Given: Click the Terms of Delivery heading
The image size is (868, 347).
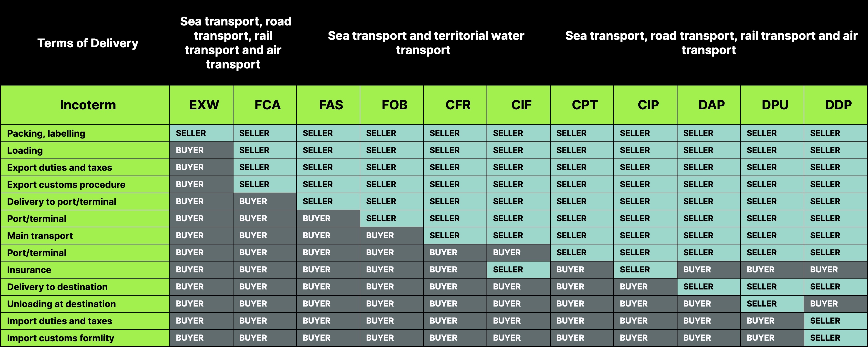Looking at the screenshot, I should click(88, 43).
